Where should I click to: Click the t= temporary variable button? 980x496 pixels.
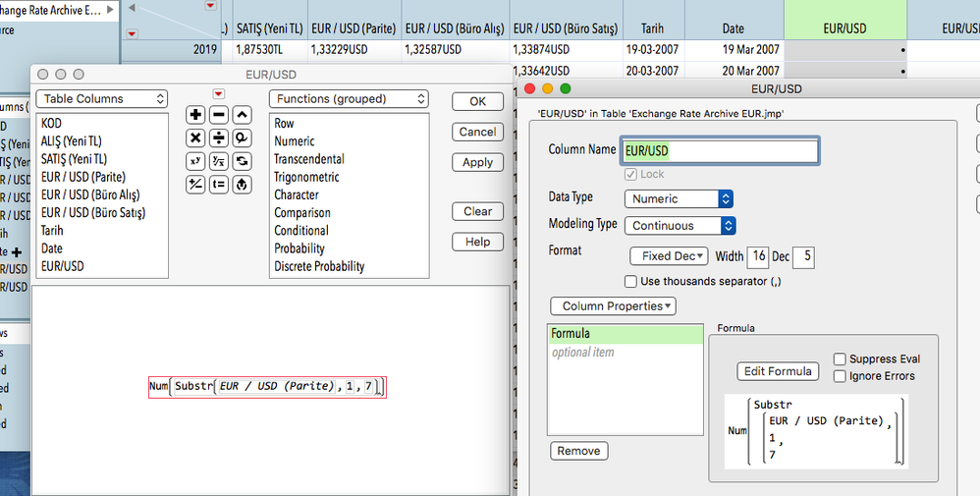tap(219, 185)
